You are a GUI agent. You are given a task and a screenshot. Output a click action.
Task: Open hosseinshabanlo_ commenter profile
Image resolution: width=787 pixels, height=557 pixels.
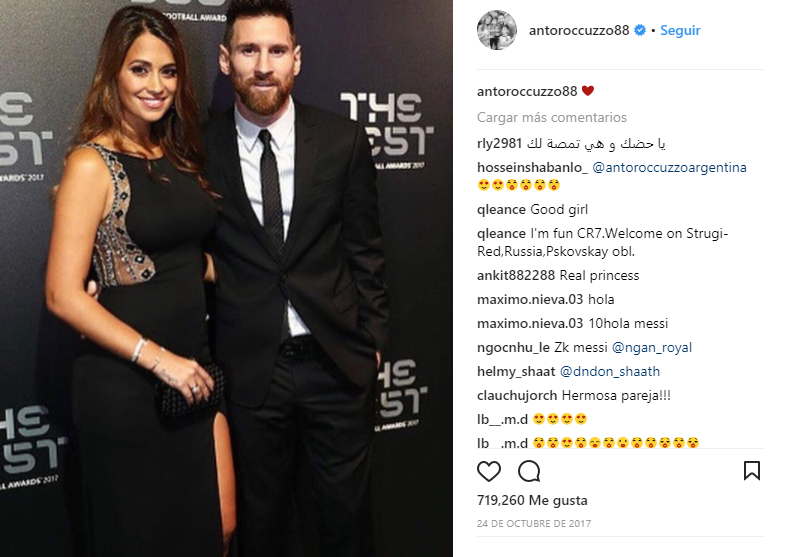(x=532, y=168)
